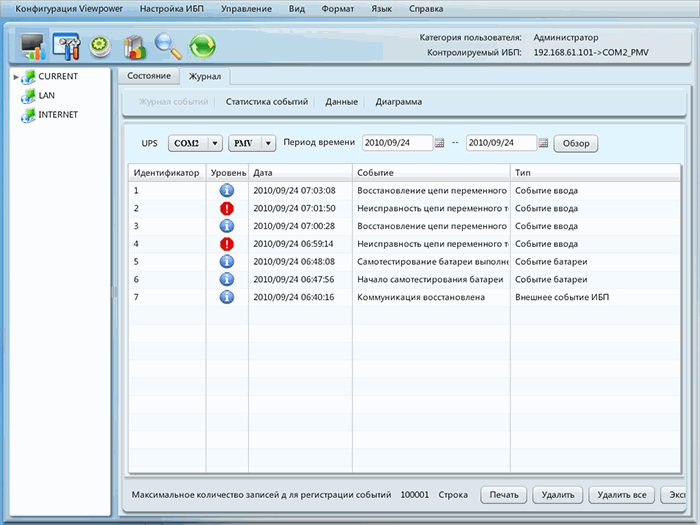Sort by the Тип column header
The image size is (700, 525).
596,173
